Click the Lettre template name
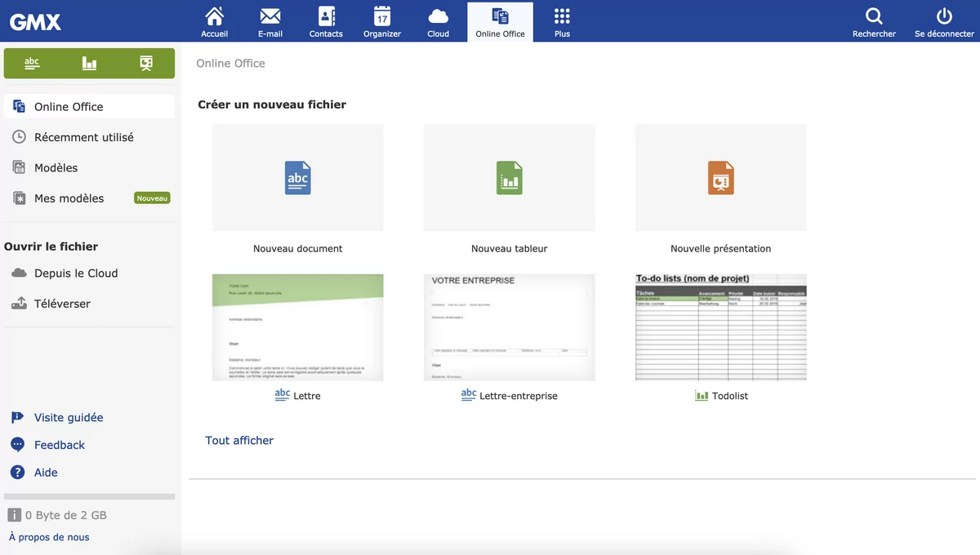Viewport: 980px width, 555px height. [307, 396]
